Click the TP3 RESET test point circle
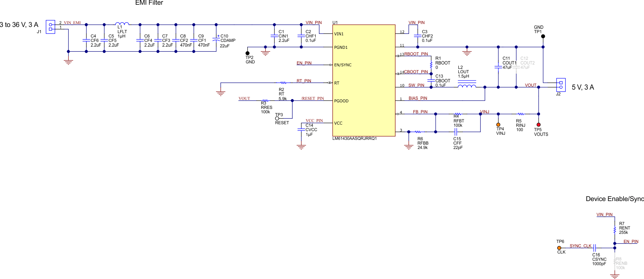The width and height of the screenshot is (644, 279). pos(277,118)
